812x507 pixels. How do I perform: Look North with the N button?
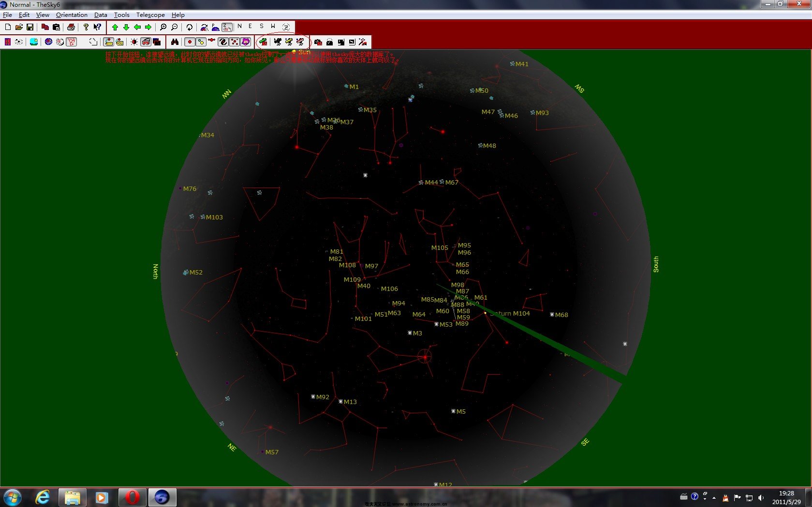click(239, 26)
